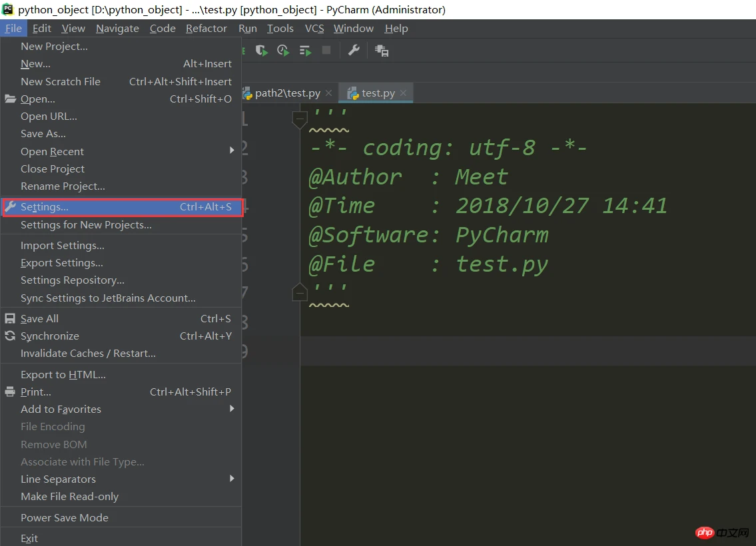Open the Code menu
This screenshot has height=546, width=756.
[163, 29]
